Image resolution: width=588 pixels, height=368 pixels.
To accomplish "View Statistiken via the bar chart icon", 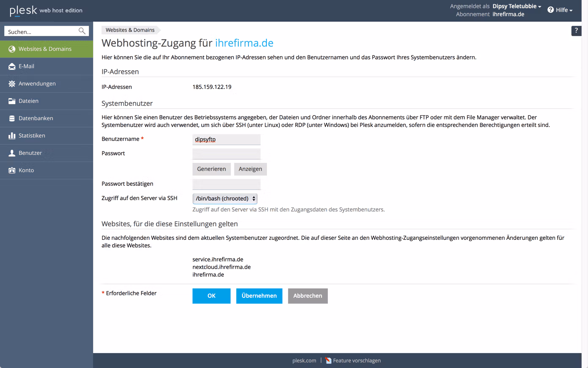I will (11, 135).
